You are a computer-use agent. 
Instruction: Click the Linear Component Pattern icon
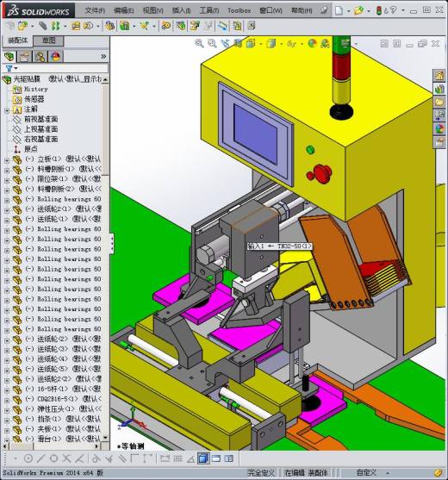pyautogui.click(x=55, y=26)
